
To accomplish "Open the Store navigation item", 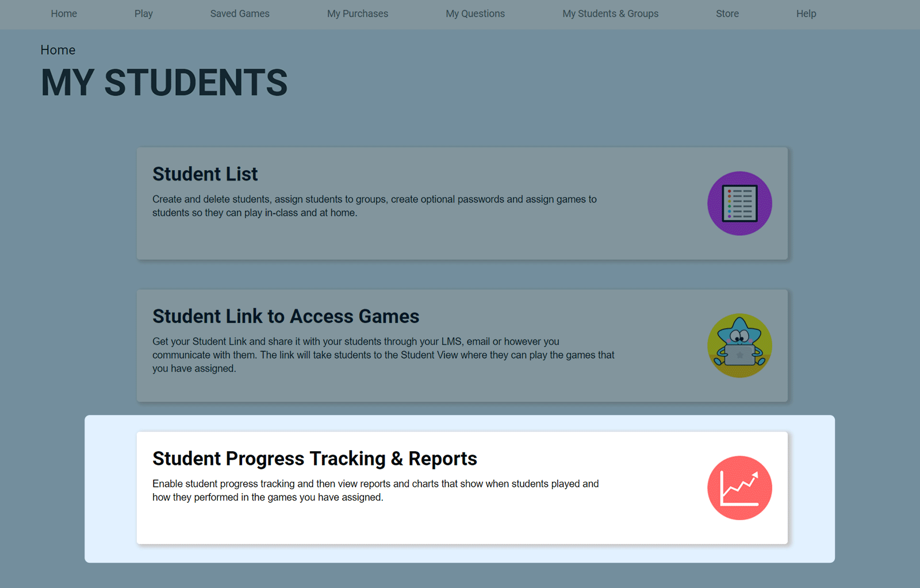I will click(x=727, y=14).
